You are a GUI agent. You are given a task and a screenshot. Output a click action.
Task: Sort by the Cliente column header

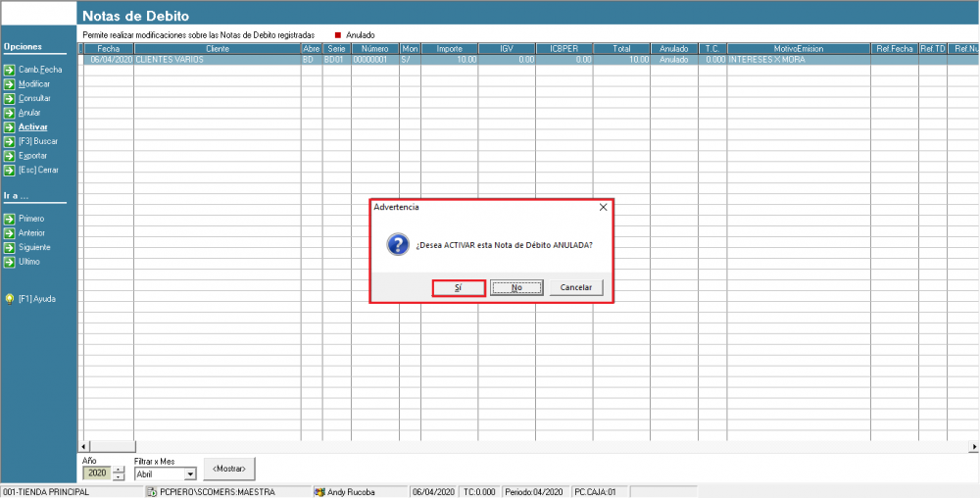(x=218, y=49)
